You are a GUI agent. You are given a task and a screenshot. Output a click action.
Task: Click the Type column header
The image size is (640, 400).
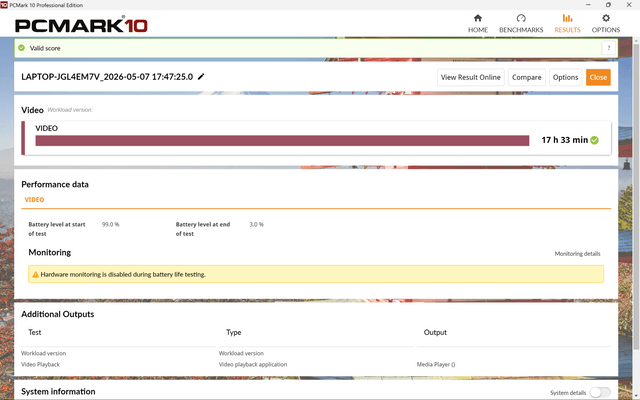tap(233, 332)
